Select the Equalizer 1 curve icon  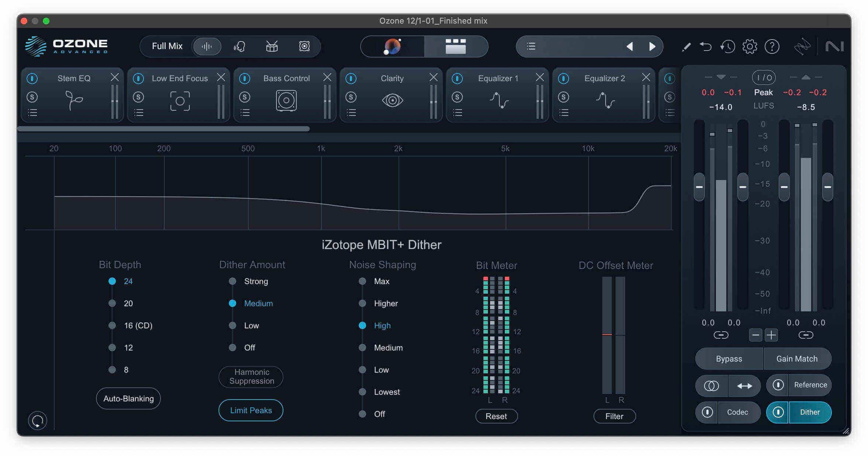(x=499, y=100)
